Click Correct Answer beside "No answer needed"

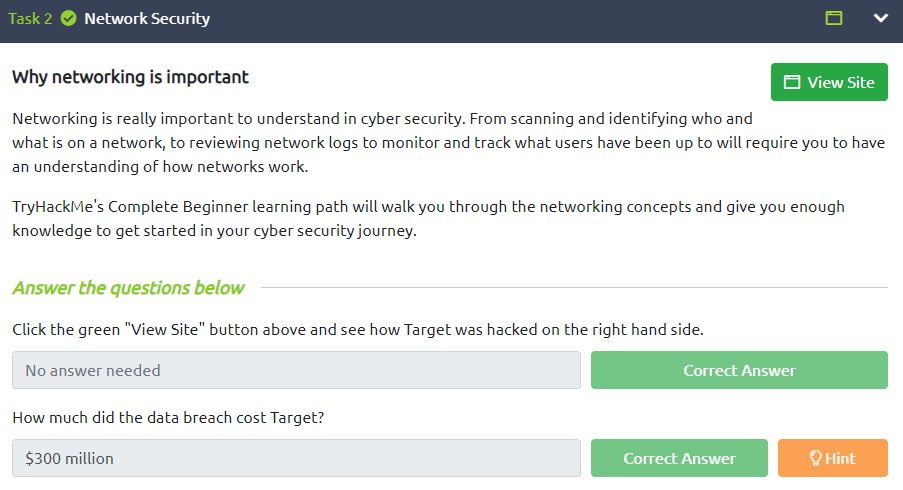[739, 370]
